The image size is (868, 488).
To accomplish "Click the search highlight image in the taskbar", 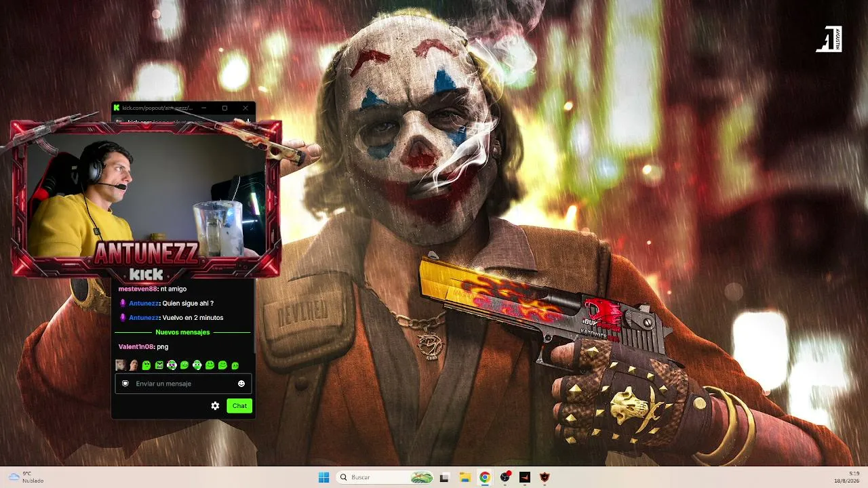I will pyautogui.click(x=422, y=477).
